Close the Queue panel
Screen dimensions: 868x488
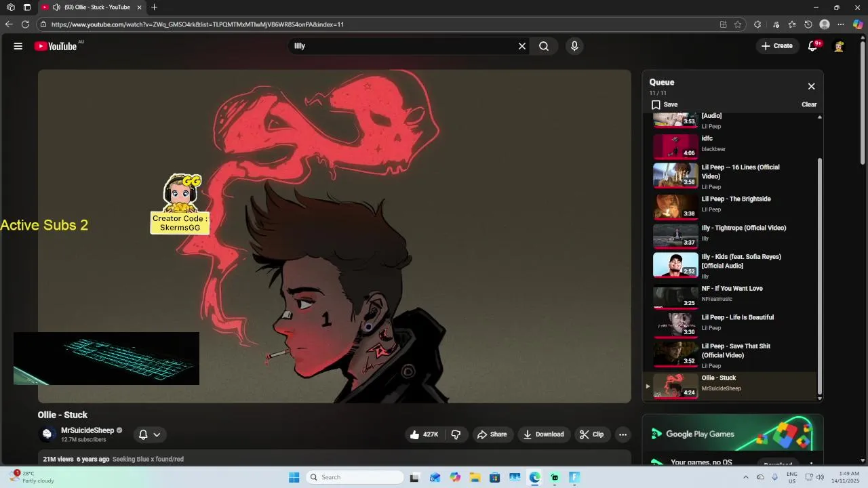[x=811, y=86]
